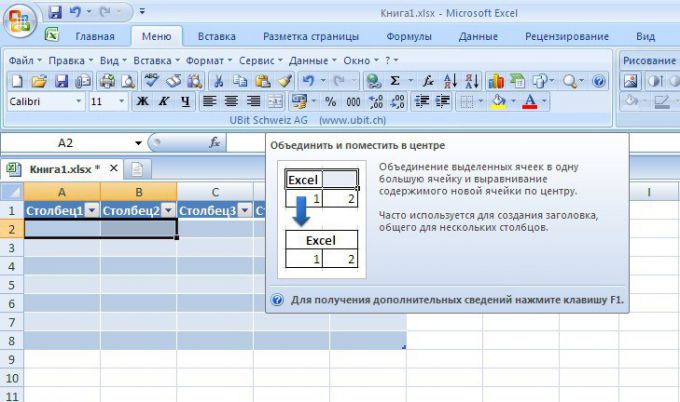Open the Столбец1 filter dropdown

pos(92,211)
